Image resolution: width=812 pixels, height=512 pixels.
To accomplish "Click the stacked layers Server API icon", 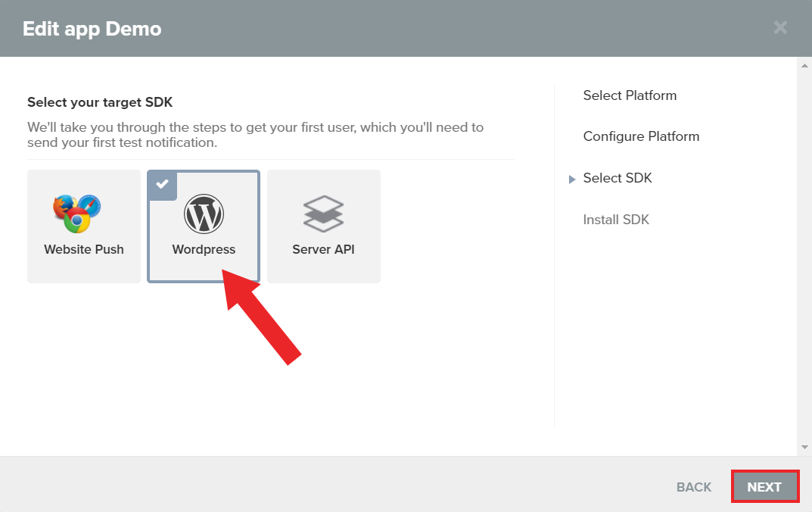I will point(323,214).
